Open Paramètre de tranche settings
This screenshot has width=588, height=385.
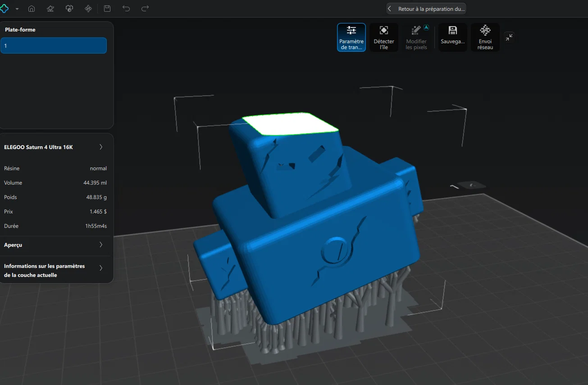pyautogui.click(x=351, y=37)
